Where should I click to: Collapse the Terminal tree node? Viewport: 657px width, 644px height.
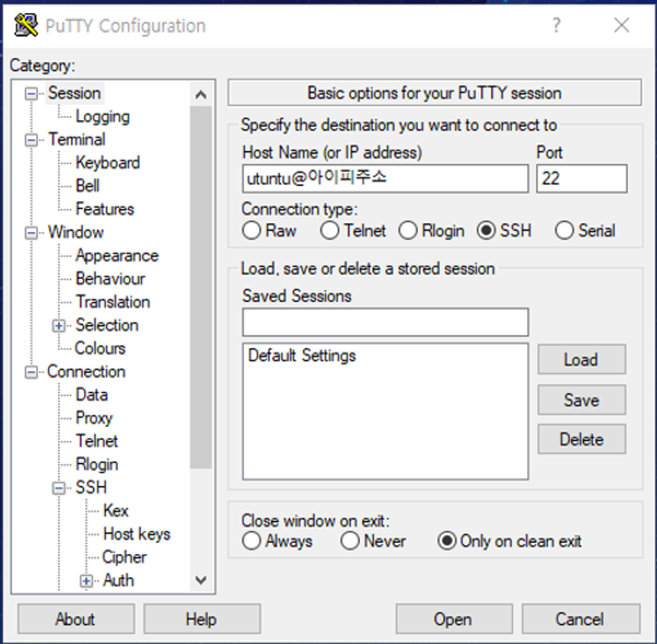pyautogui.click(x=31, y=140)
